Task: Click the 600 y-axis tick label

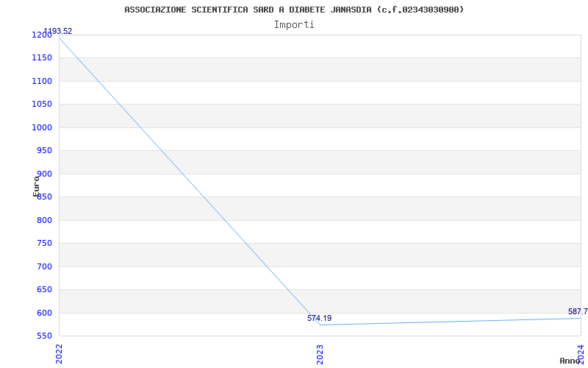Action: (44, 313)
